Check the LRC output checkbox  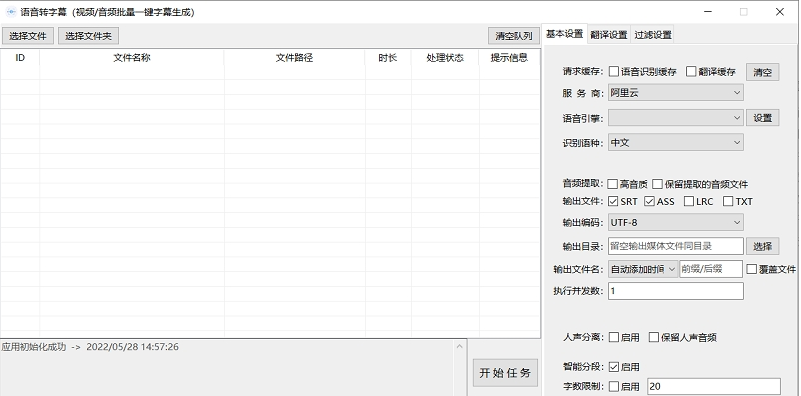[x=689, y=201]
